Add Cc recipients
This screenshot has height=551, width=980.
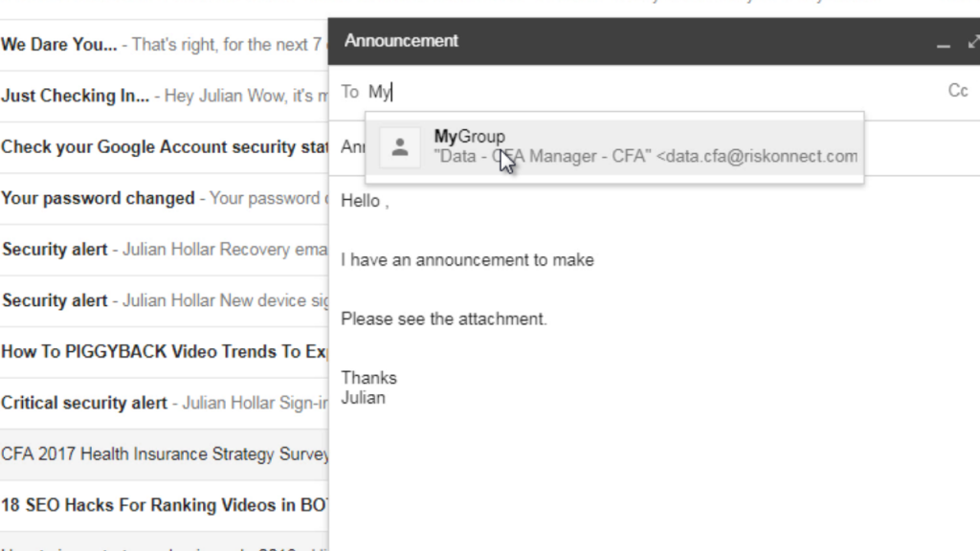(957, 91)
